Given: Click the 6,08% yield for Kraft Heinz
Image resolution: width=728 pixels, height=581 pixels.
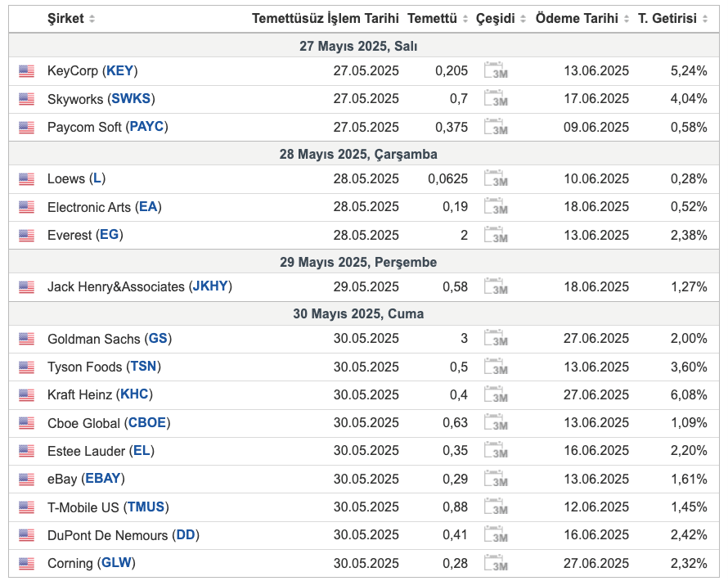Looking at the screenshot, I should pyautogui.click(x=689, y=394).
